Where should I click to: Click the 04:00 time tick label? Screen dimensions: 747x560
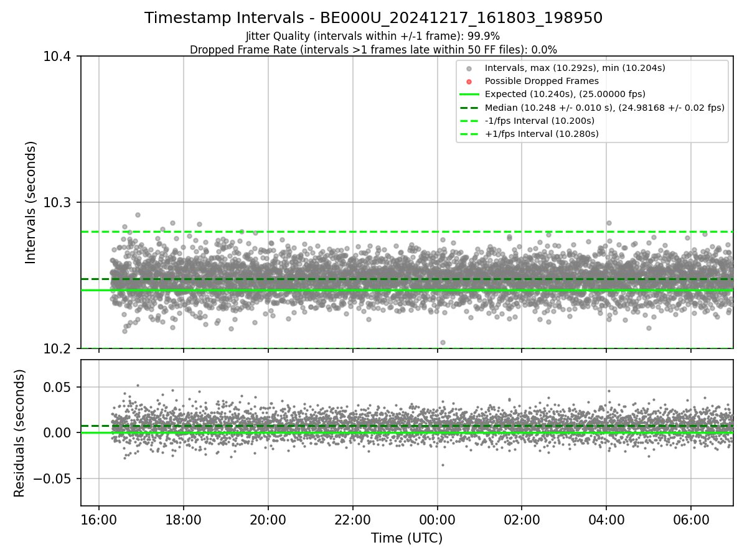point(606,520)
